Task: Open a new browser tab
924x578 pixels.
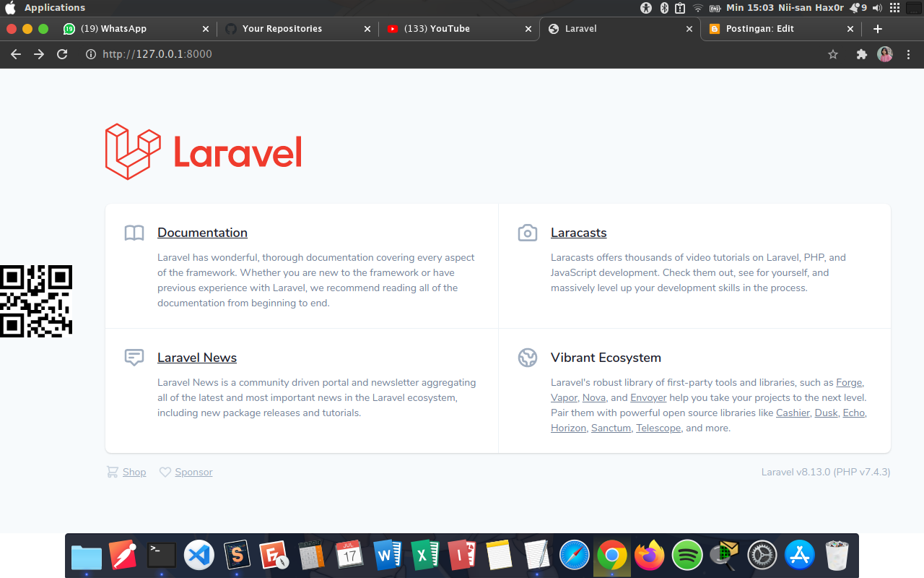Action: click(x=878, y=29)
